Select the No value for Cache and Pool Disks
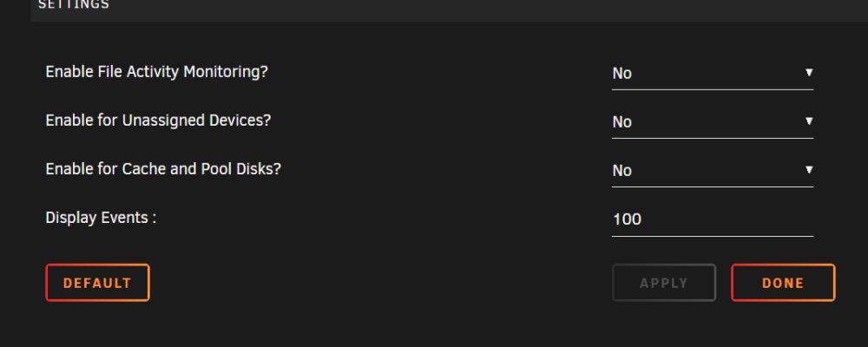The width and height of the screenshot is (868, 347). point(622,170)
